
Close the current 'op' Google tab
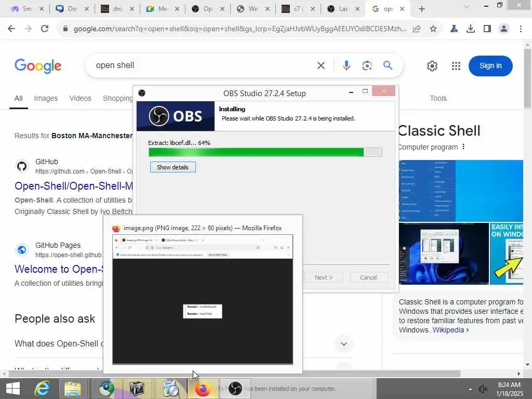[402, 9]
